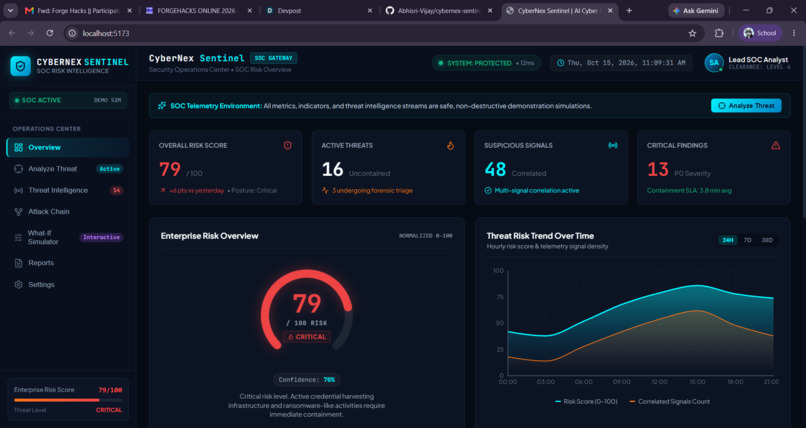Click the trend arrow by +6 pts
806x428 pixels.
(x=162, y=190)
